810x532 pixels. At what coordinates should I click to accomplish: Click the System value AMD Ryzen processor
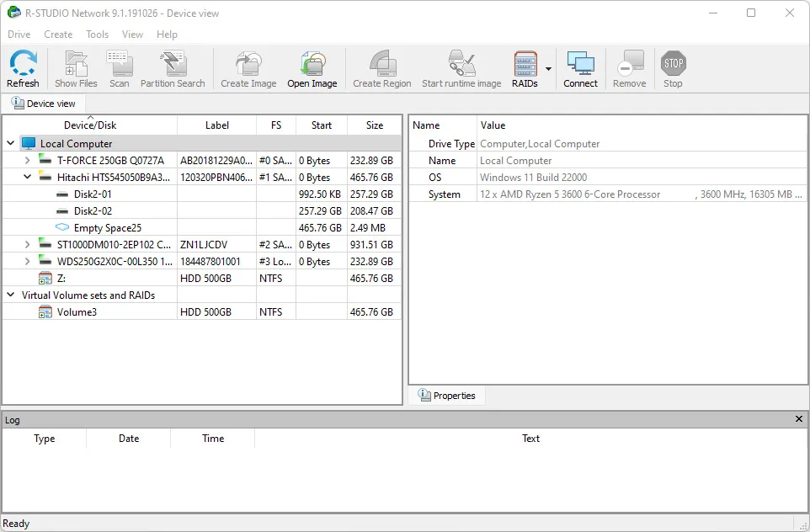641,194
